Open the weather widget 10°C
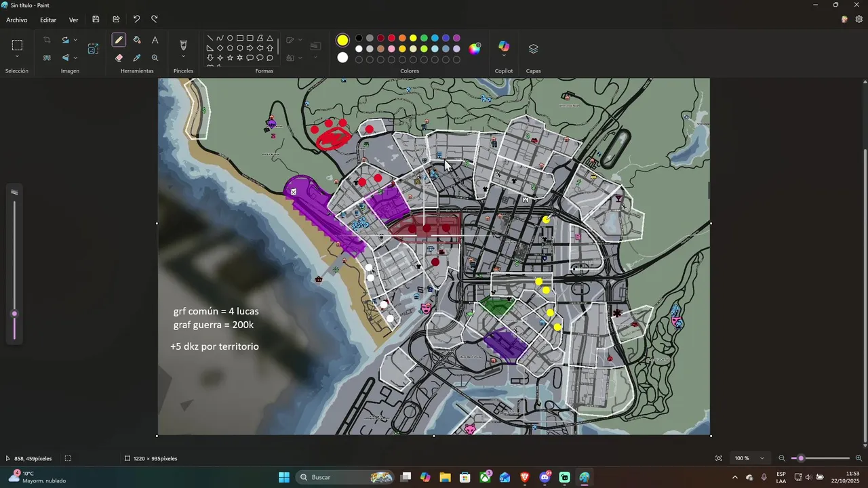Screen dimensions: 868x488 pos(37,477)
